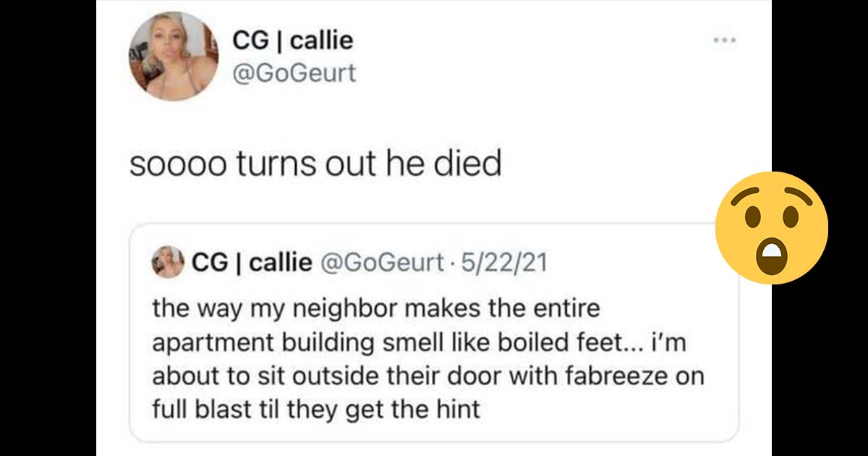
Task: Click the phrase "boiled feet" in quoted tweet
Action: click(x=561, y=343)
